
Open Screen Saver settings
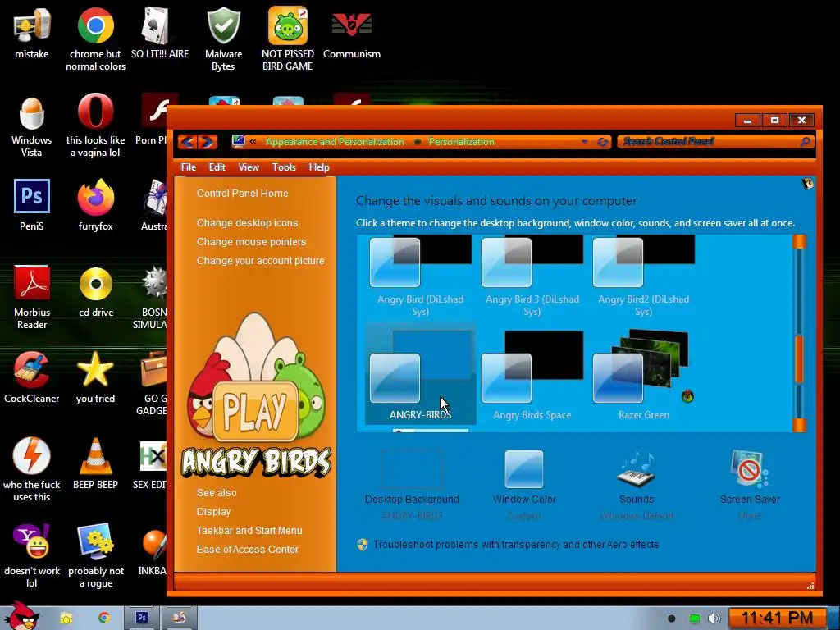coord(750,485)
